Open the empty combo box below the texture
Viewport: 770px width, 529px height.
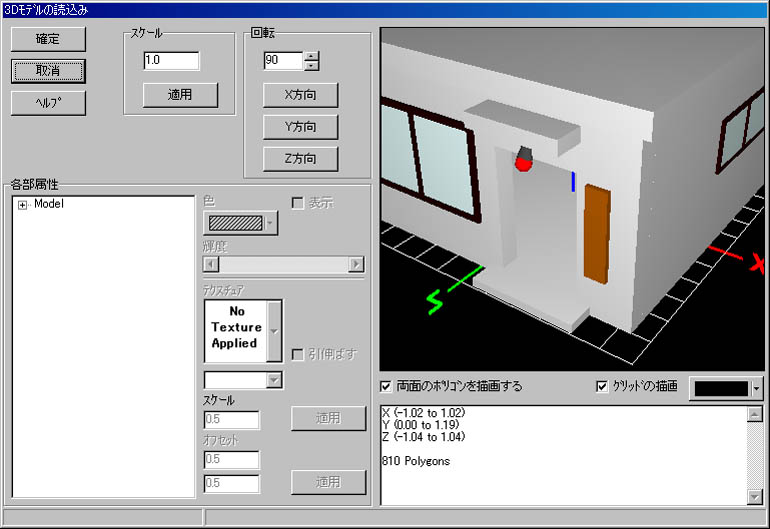tap(274, 380)
